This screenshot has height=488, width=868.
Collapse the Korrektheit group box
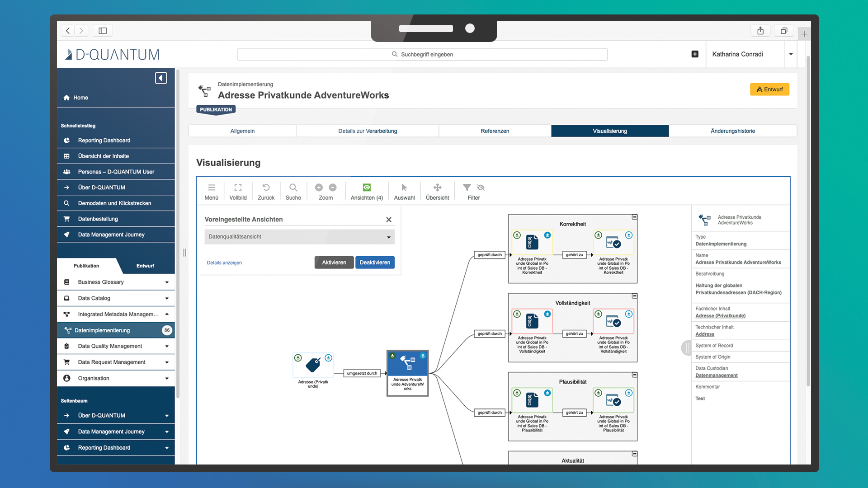click(x=634, y=217)
